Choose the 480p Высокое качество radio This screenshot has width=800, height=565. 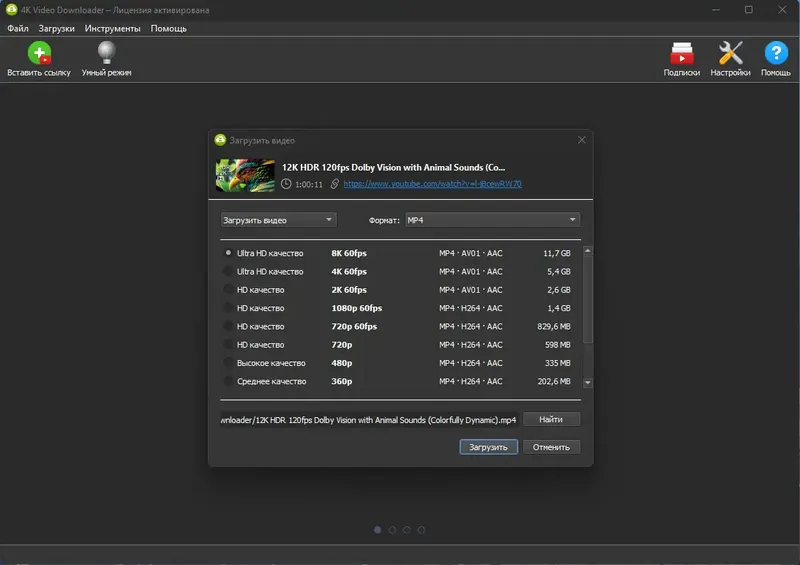[x=228, y=363]
